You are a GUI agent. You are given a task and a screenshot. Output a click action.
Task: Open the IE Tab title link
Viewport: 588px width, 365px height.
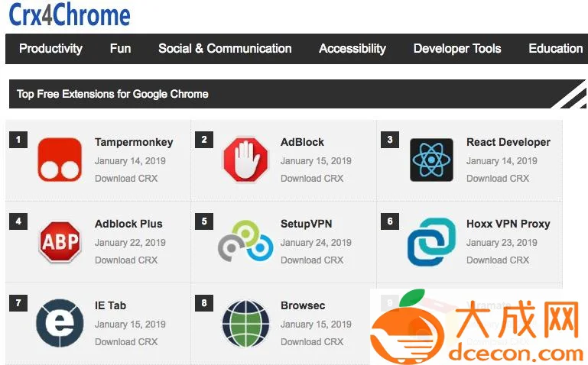[x=110, y=305]
